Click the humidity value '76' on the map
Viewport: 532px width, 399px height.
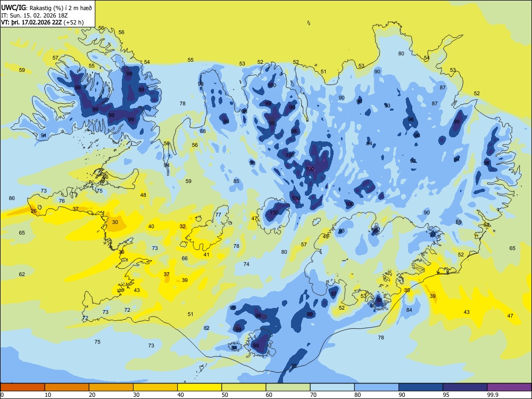(62, 201)
